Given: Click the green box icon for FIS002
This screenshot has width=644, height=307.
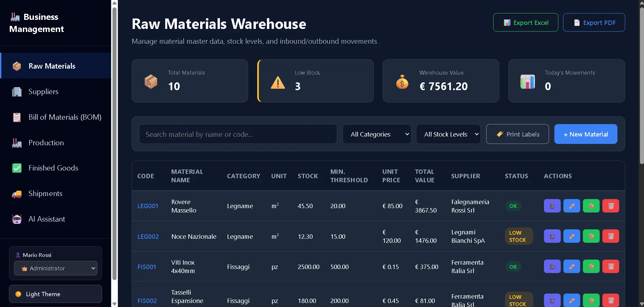Looking at the screenshot, I should [591, 300].
